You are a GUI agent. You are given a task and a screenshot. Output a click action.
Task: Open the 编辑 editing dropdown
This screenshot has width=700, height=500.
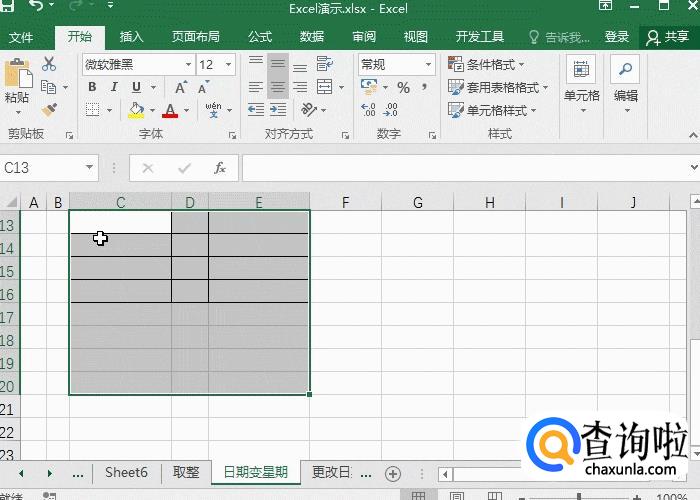pyautogui.click(x=625, y=84)
